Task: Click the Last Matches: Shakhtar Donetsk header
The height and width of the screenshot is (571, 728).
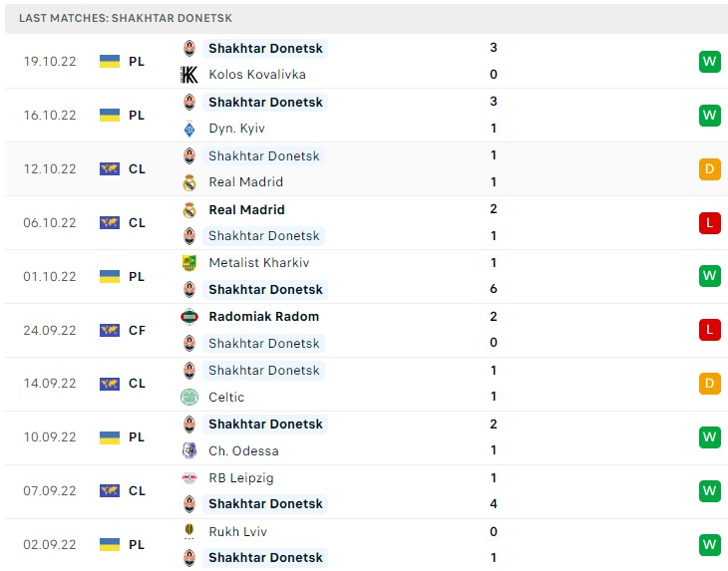Action: (126, 19)
